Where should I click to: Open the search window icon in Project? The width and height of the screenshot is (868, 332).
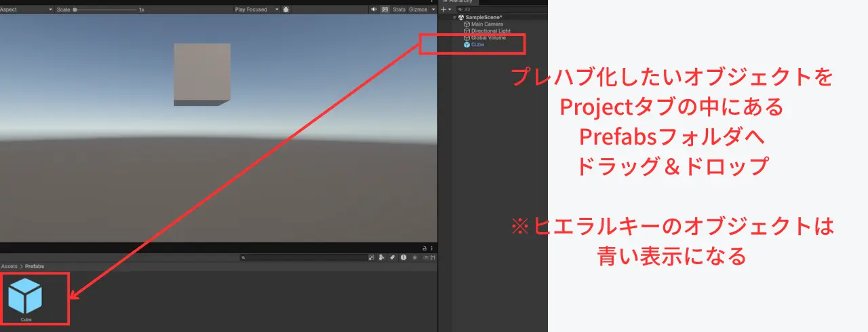[372, 258]
